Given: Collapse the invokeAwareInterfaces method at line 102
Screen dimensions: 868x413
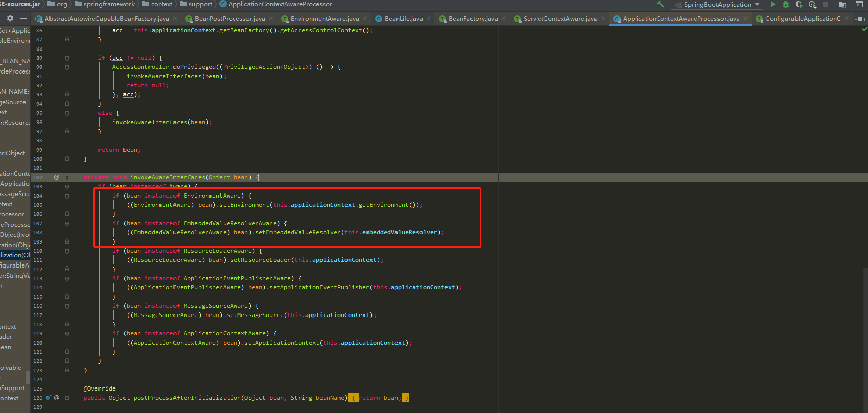Looking at the screenshot, I should click(67, 177).
